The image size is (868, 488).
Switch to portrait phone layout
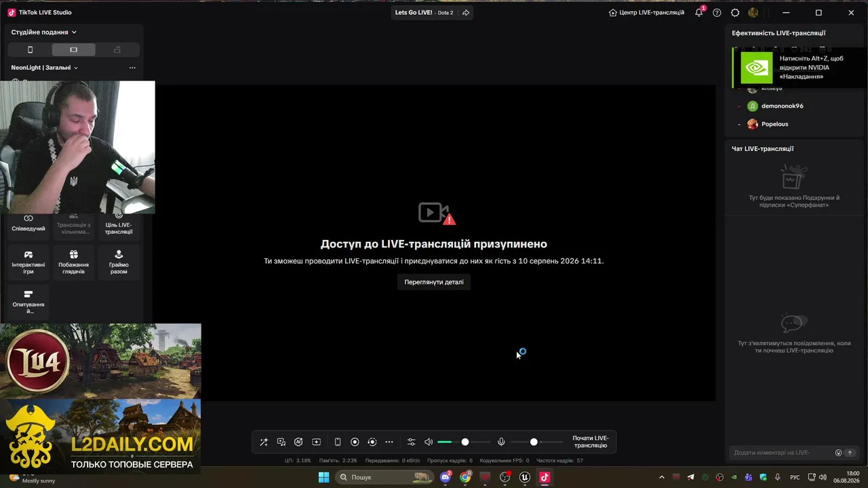[30, 49]
